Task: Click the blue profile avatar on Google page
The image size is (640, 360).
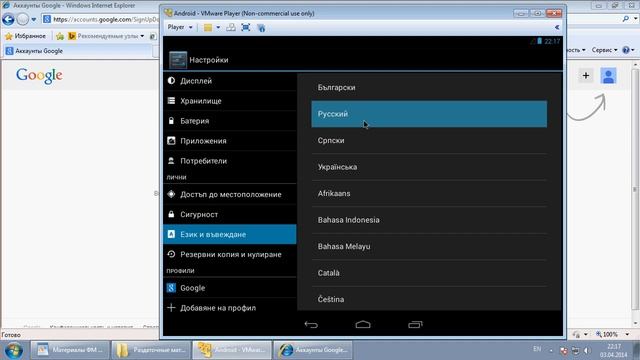Action: pyautogui.click(x=608, y=76)
